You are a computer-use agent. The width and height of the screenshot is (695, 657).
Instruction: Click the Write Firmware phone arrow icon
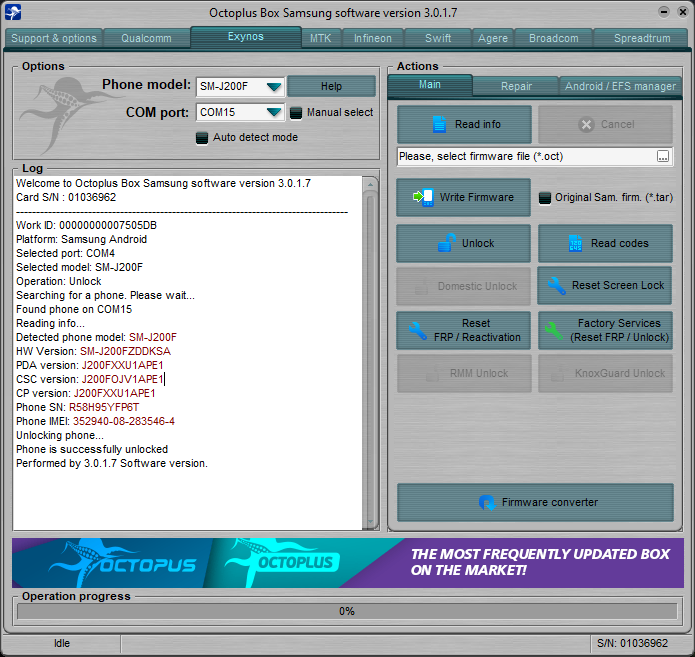tap(423, 197)
